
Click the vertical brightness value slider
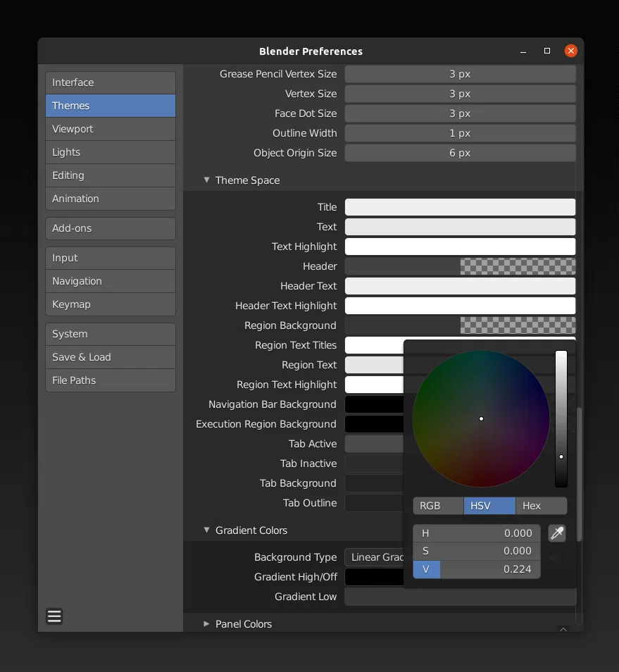point(561,418)
